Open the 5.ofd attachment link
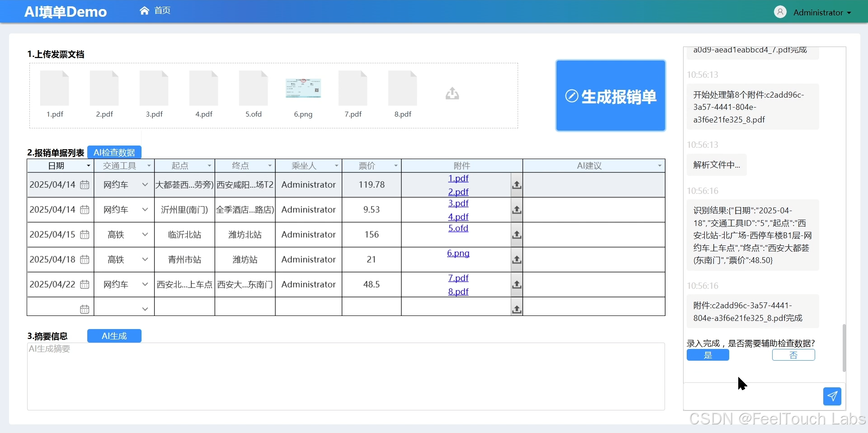This screenshot has width=868, height=433. coord(458,228)
